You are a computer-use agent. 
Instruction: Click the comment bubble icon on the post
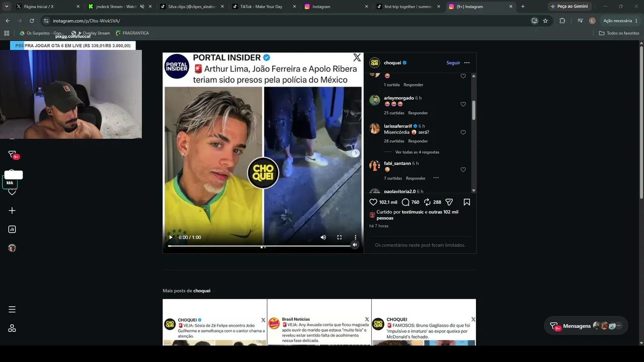pos(406,202)
